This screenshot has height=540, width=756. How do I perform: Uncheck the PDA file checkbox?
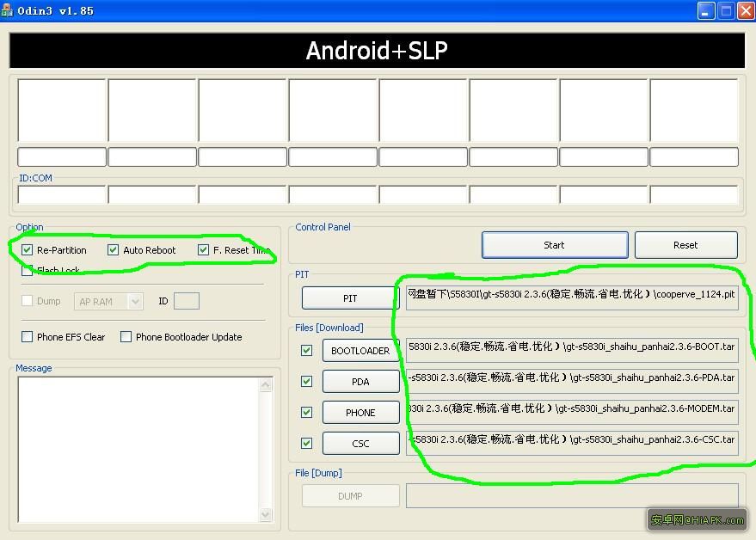307,382
